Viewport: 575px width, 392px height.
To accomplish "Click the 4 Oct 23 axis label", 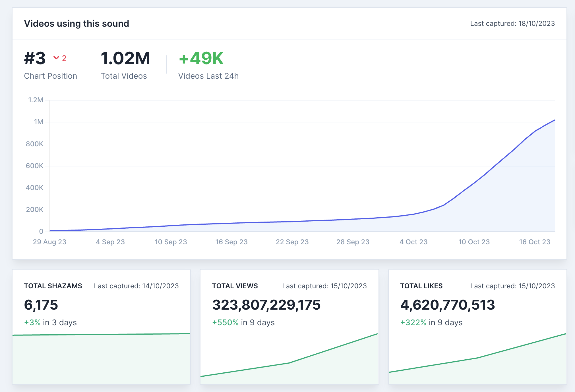I will 413,242.
